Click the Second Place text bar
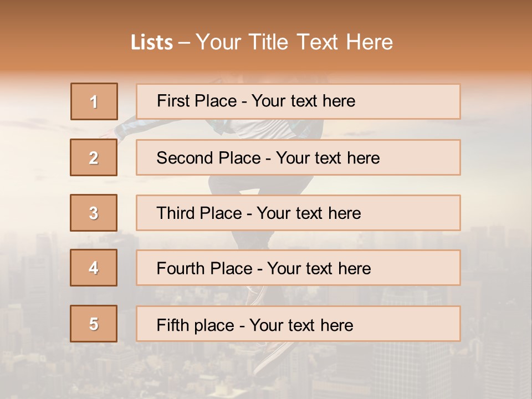Viewport: 532px width, 399px height. [x=298, y=157]
